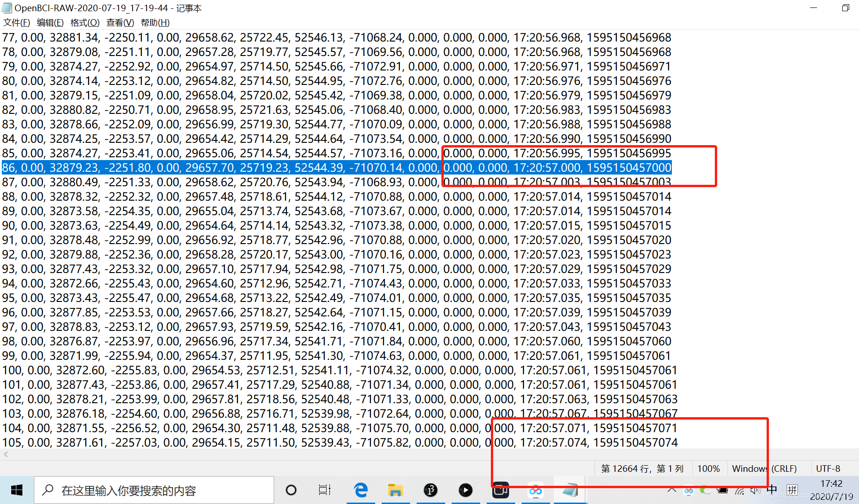Image resolution: width=859 pixels, height=504 pixels.
Task: Click value 32879.08 in row 78
Action: [74, 52]
